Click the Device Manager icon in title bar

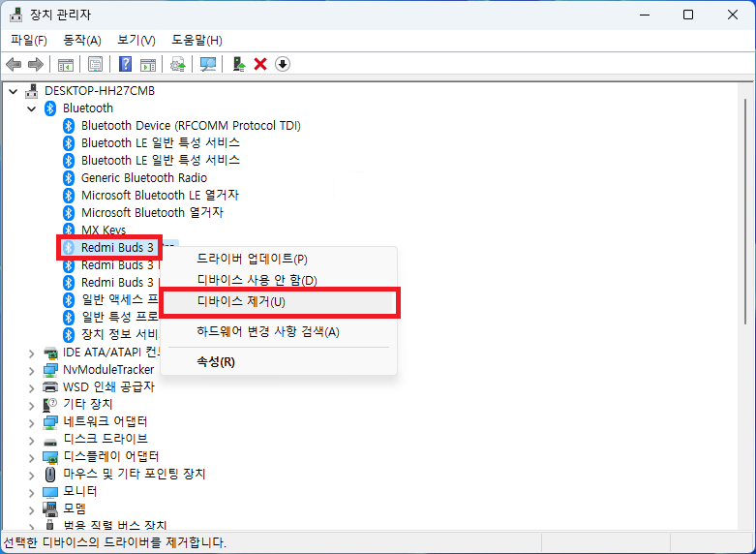pos(15,15)
